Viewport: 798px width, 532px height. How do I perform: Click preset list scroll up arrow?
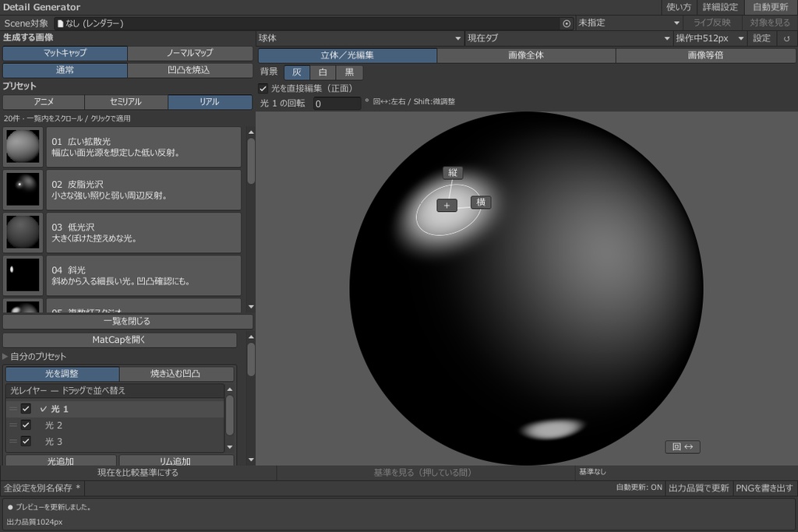[251, 132]
